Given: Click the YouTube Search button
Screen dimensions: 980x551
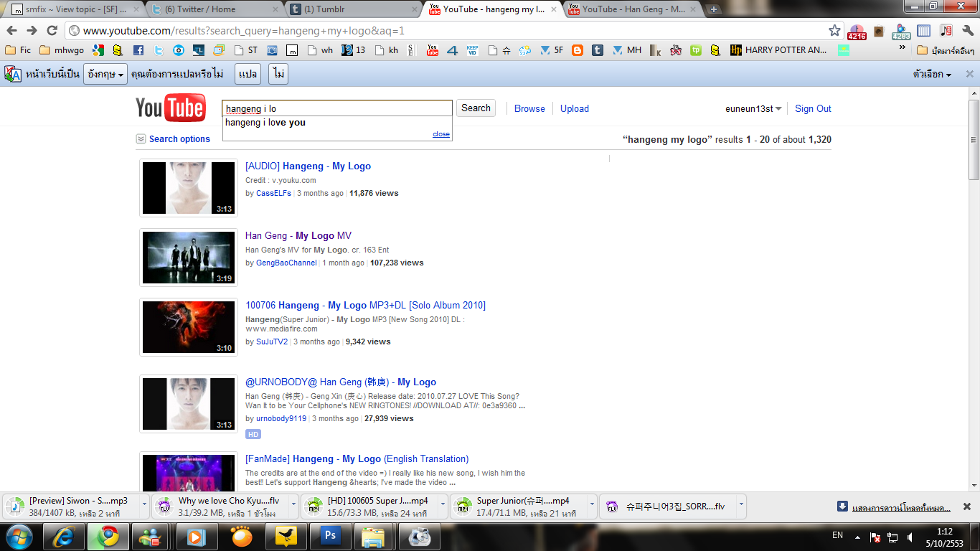Looking at the screenshot, I should coord(476,108).
